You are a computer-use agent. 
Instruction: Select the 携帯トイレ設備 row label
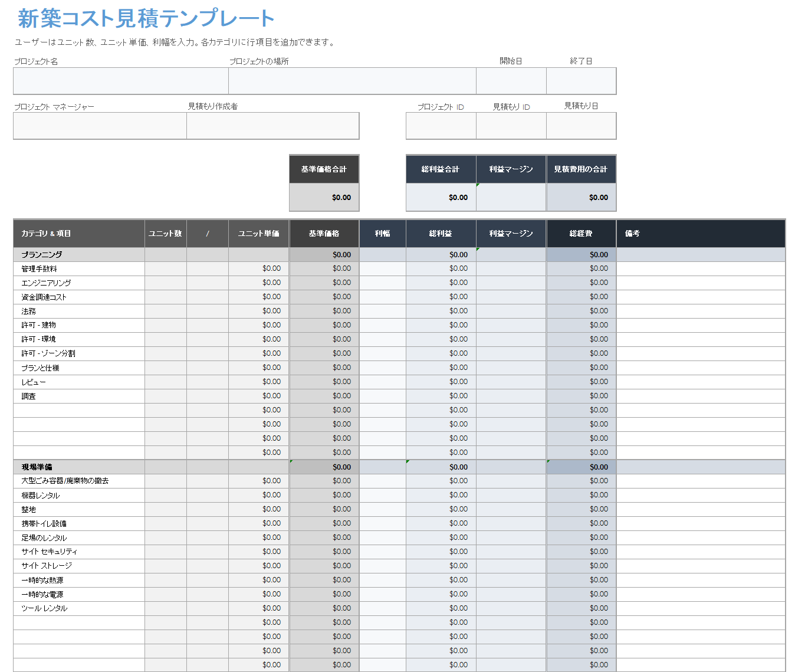[x=44, y=524]
